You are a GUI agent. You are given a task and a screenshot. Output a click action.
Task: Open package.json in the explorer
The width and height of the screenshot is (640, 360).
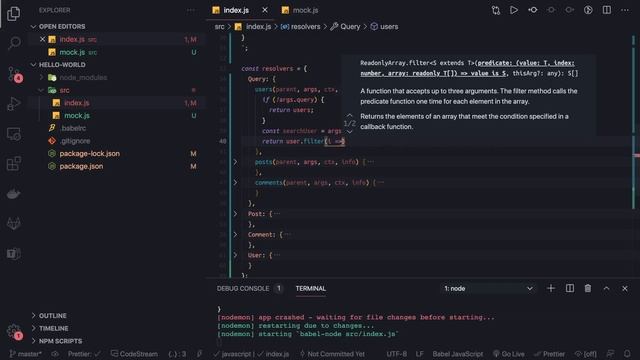81,166
